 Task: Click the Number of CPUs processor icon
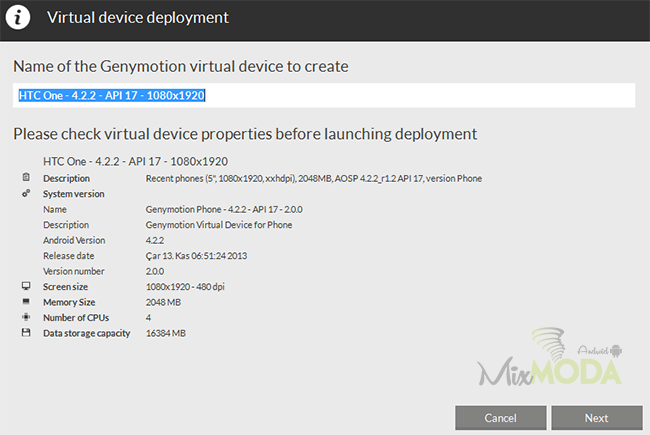point(26,317)
